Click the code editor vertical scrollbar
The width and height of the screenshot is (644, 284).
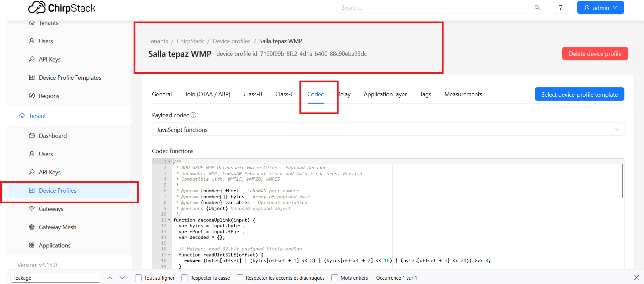(622, 181)
